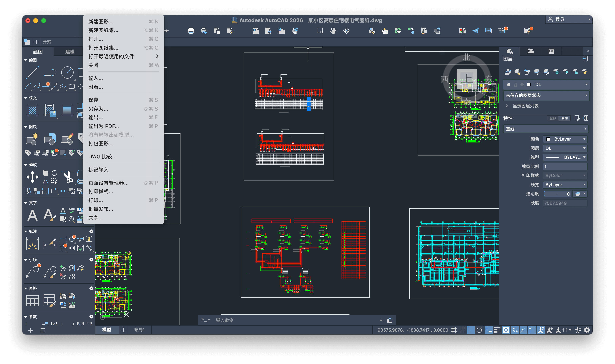Click the Match Layer brush icon
The image size is (615, 364).
pyautogui.click(x=517, y=72)
